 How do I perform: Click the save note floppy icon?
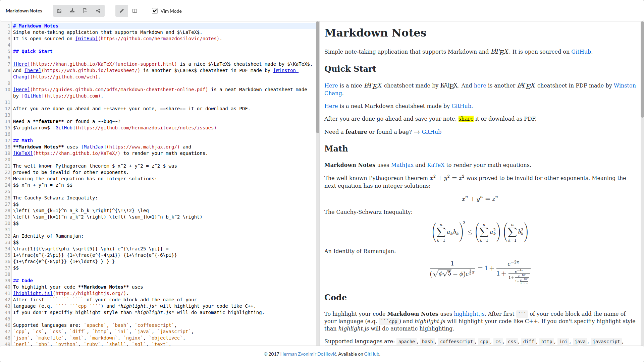coord(59,11)
